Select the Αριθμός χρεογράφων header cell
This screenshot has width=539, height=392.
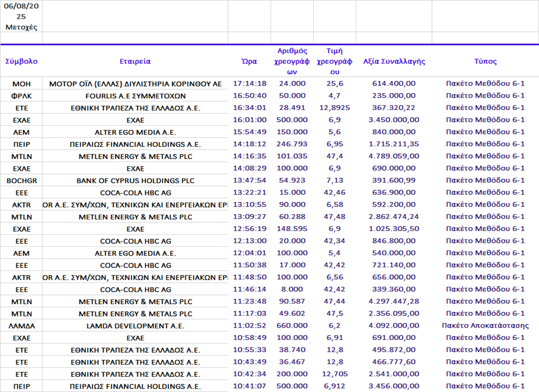pos(291,61)
